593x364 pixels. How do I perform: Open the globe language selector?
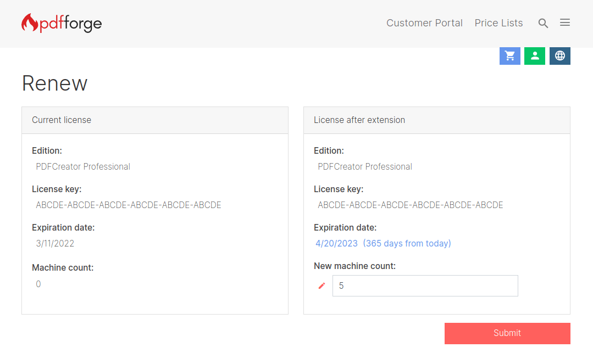click(x=559, y=56)
